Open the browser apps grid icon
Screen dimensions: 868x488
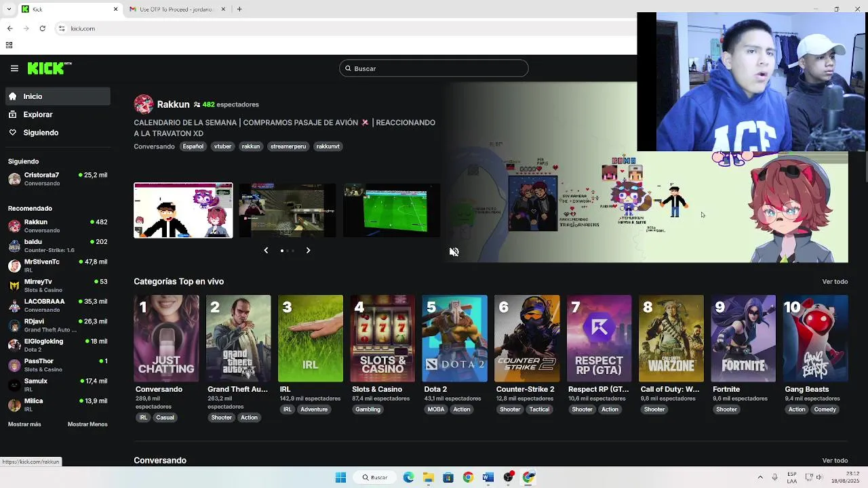(9, 45)
